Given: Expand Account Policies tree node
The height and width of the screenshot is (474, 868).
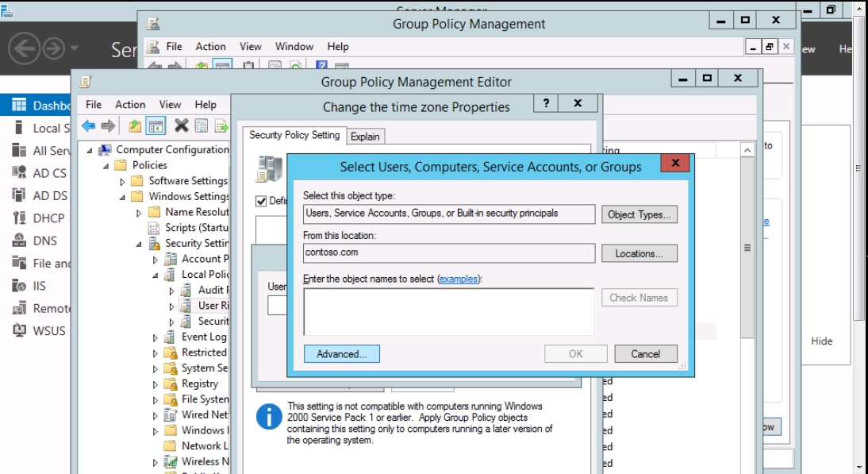Looking at the screenshot, I should click(x=156, y=260).
